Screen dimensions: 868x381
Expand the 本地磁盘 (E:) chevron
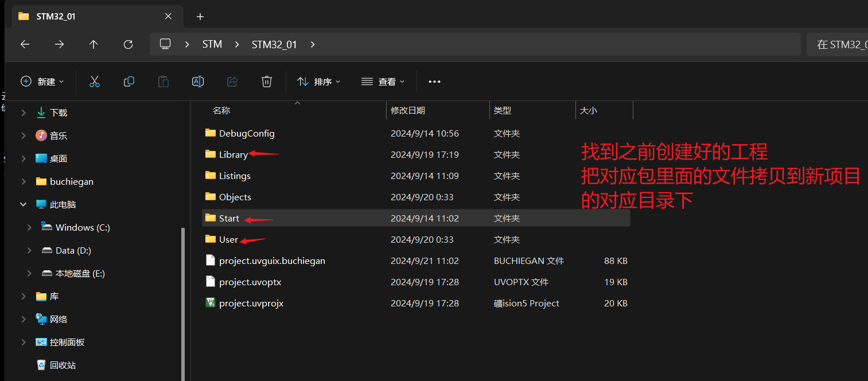click(29, 274)
